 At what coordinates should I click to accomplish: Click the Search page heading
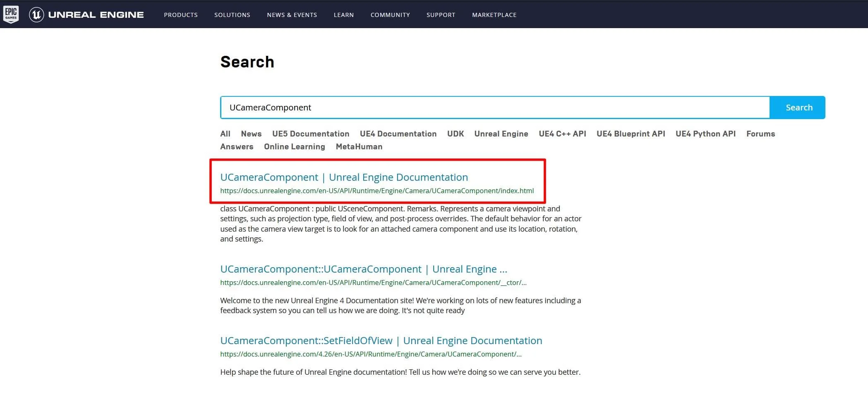tap(247, 62)
